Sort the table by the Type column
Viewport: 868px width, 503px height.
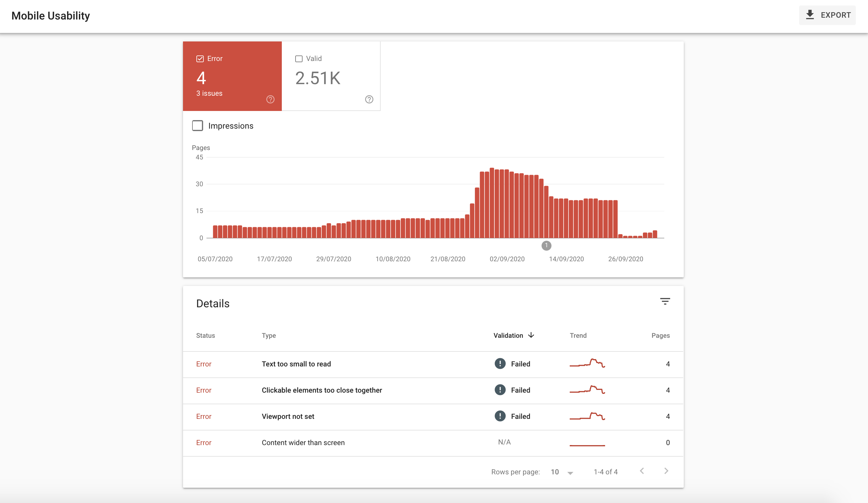pyautogui.click(x=269, y=335)
